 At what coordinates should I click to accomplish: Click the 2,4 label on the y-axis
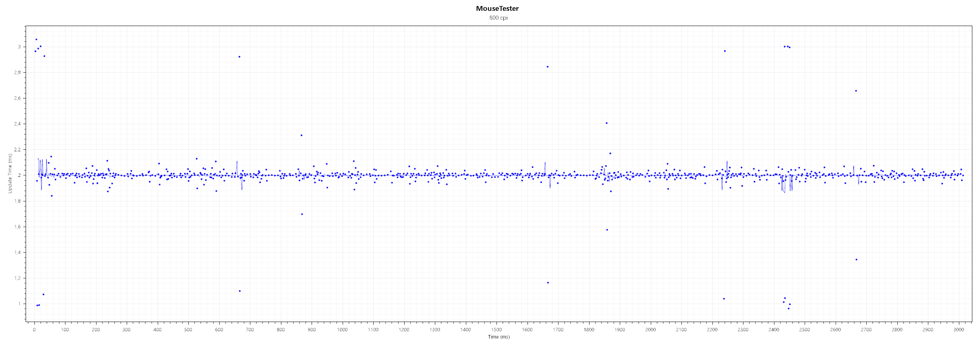click(18, 124)
